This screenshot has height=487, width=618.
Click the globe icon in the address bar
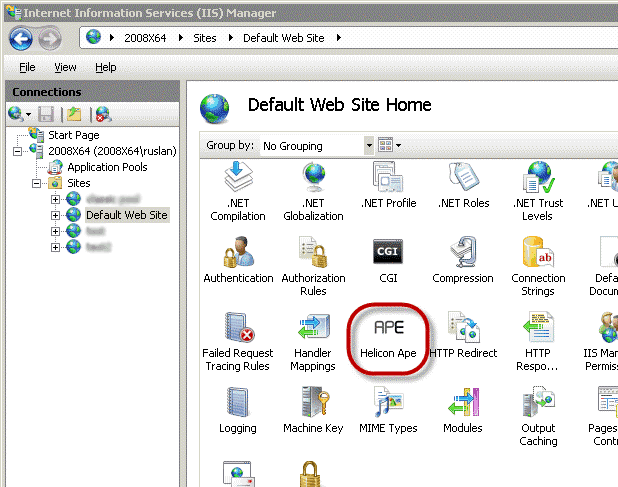coord(93,37)
